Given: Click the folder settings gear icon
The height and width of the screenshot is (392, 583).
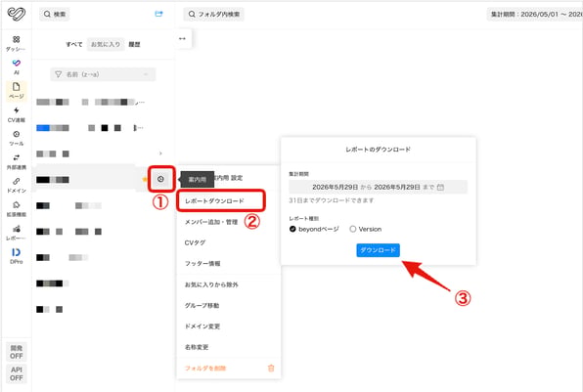Looking at the screenshot, I should 160,179.
